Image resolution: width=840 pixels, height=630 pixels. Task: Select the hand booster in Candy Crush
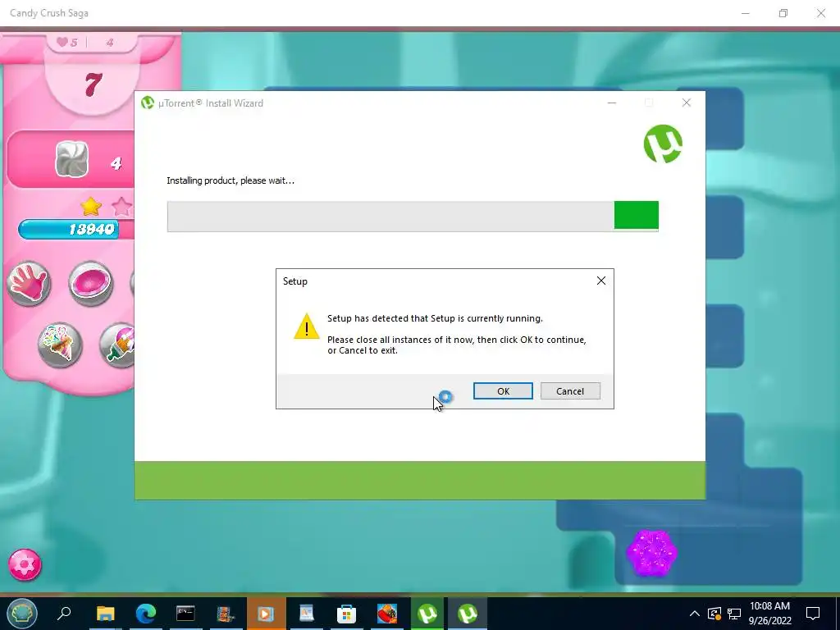29,283
